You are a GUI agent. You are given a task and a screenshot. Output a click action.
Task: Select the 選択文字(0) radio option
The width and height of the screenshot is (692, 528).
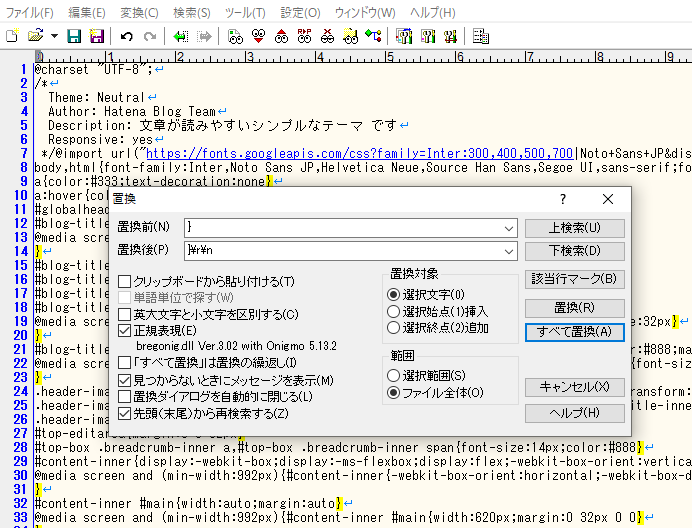pyautogui.click(x=393, y=294)
